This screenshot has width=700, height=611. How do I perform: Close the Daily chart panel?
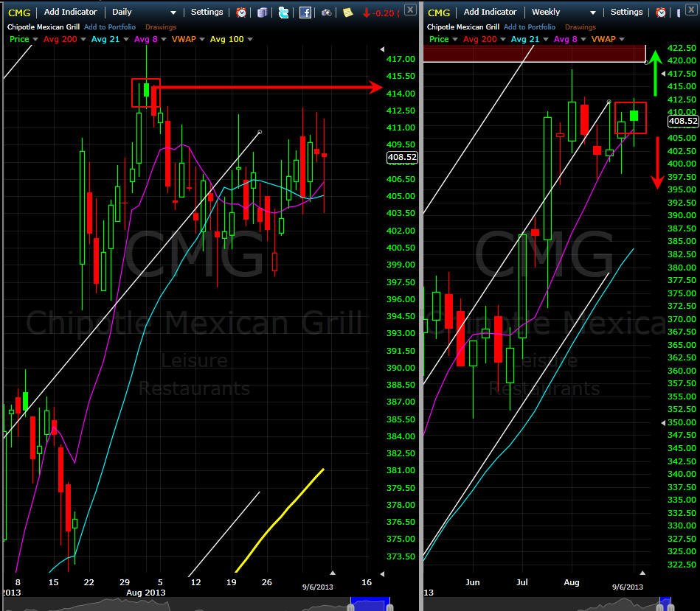point(410,9)
